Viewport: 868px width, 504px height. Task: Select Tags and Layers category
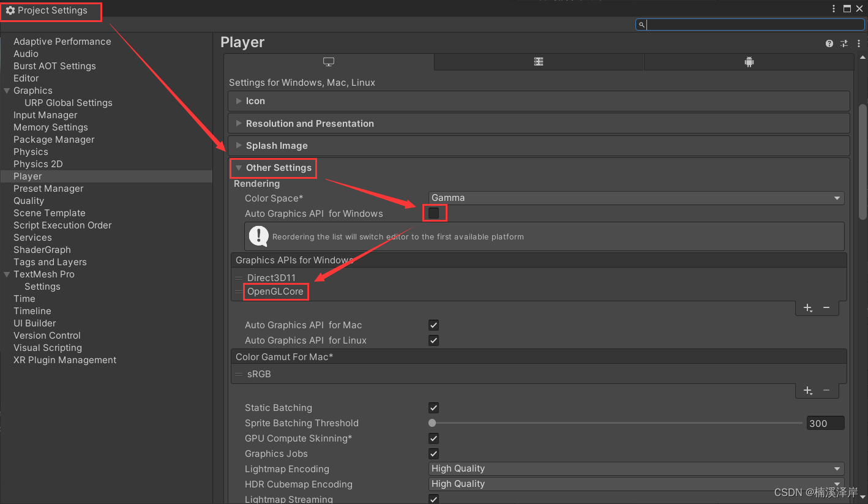[50, 262]
